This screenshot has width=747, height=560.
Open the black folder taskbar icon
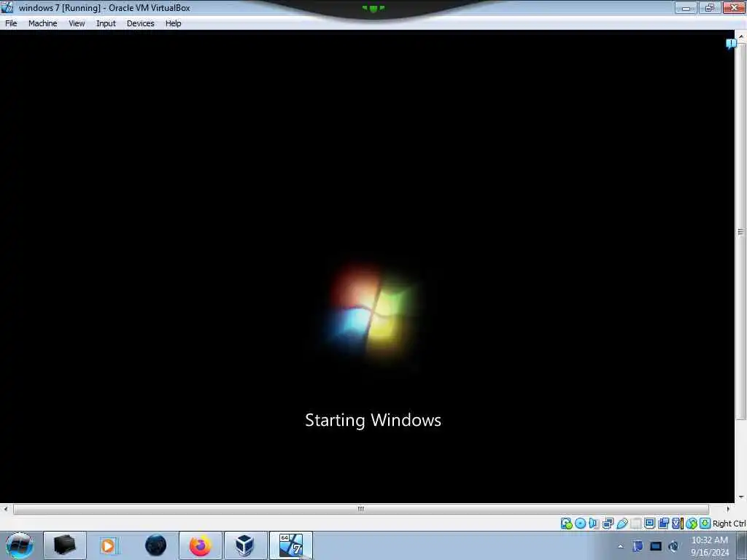click(x=65, y=545)
